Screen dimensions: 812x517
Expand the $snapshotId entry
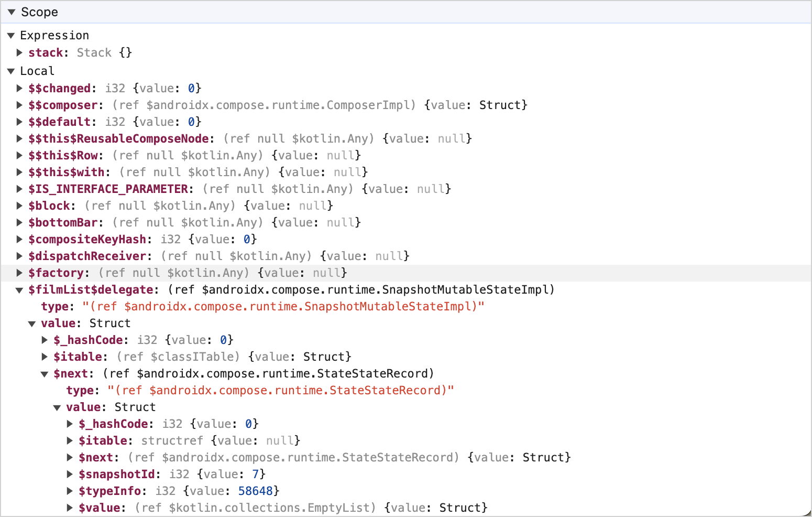(70, 474)
